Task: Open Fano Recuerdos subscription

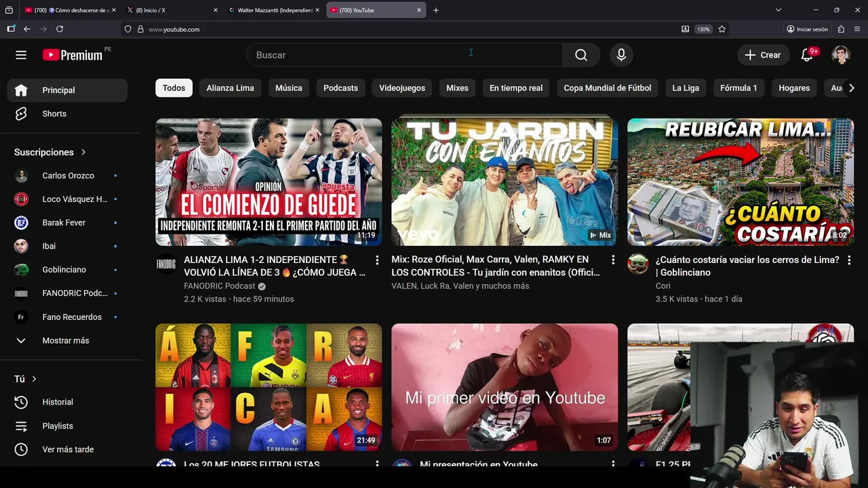Action: click(67, 317)
